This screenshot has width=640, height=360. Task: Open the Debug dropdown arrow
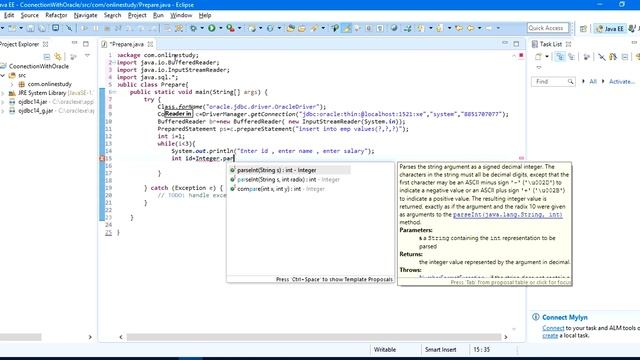pos(202,28)
